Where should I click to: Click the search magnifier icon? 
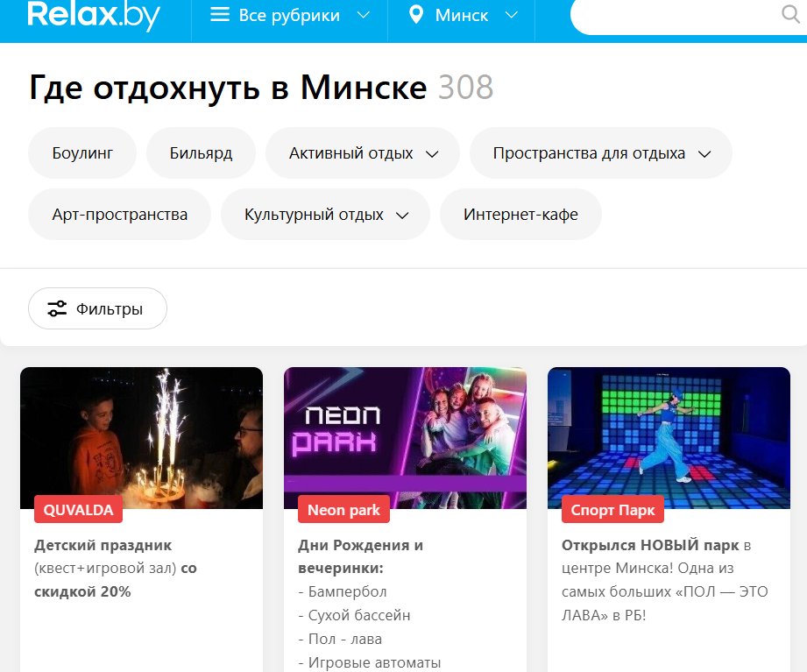(x=790, y=14)
